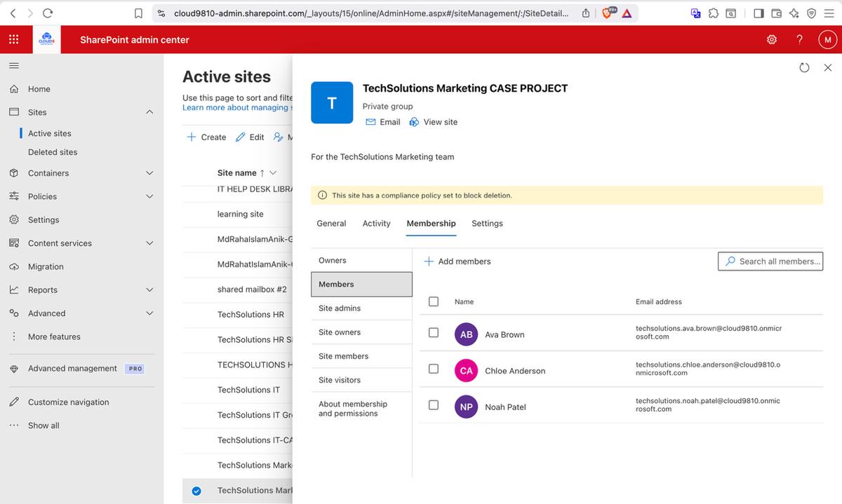Screen dimensions: 842x504
Task: Expand the Policies chevron
Action: pyautogui.click(x=149, y=196)
